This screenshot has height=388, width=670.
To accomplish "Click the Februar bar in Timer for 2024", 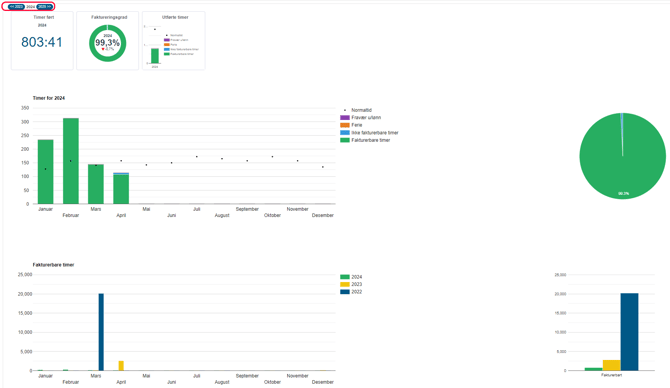I will coord(71,161).
